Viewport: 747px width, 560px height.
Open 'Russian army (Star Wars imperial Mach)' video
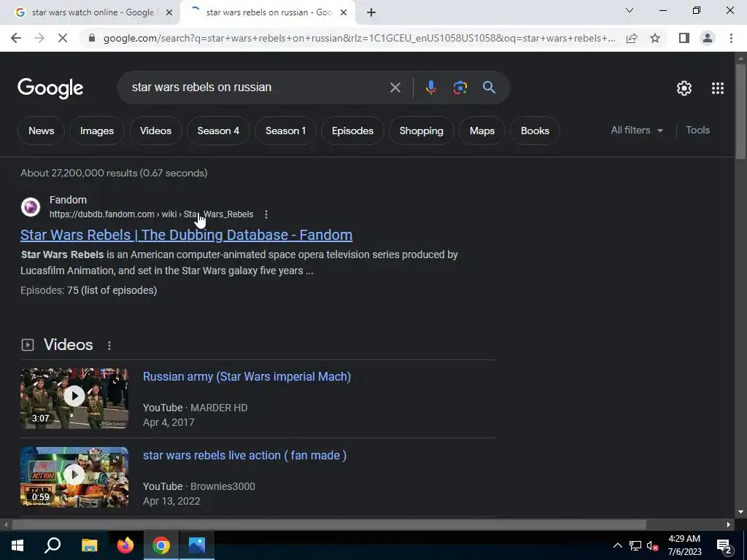(247, 377)
